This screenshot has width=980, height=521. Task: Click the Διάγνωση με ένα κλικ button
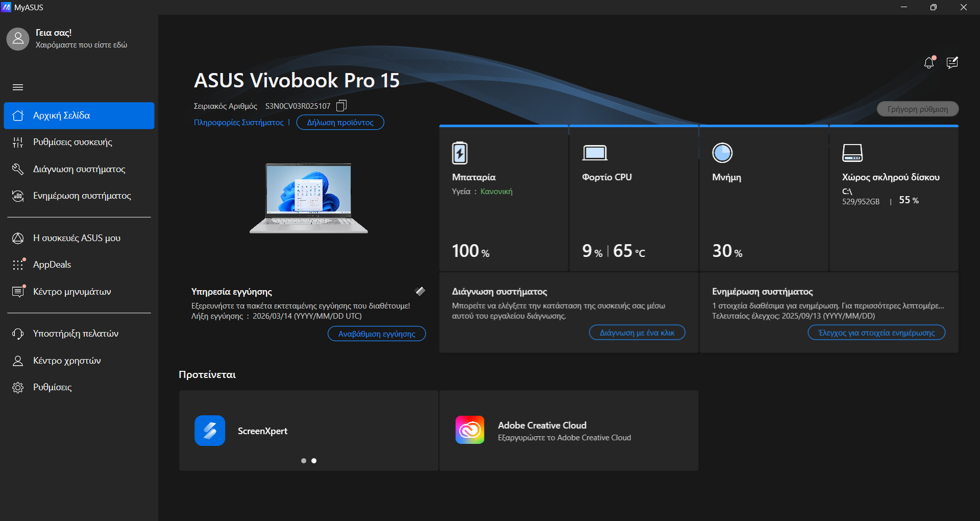(637, 333)
